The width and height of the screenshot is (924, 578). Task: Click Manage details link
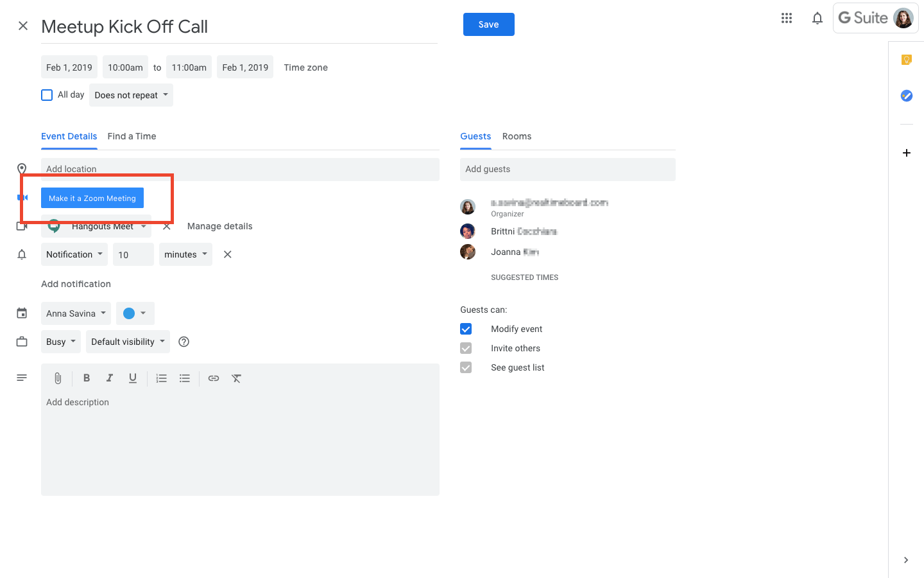point(220,226)
